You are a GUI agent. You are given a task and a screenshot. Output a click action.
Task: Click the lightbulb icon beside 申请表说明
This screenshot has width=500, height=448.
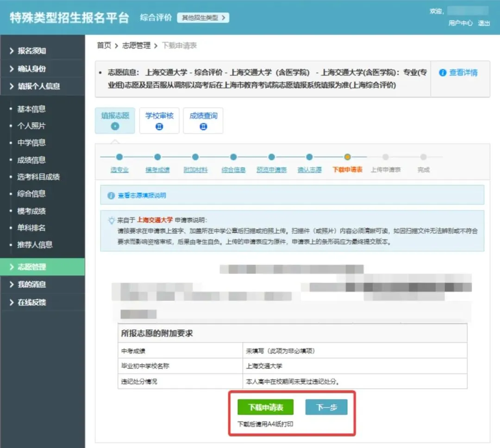pyautogui.click(x=112, y=220)
